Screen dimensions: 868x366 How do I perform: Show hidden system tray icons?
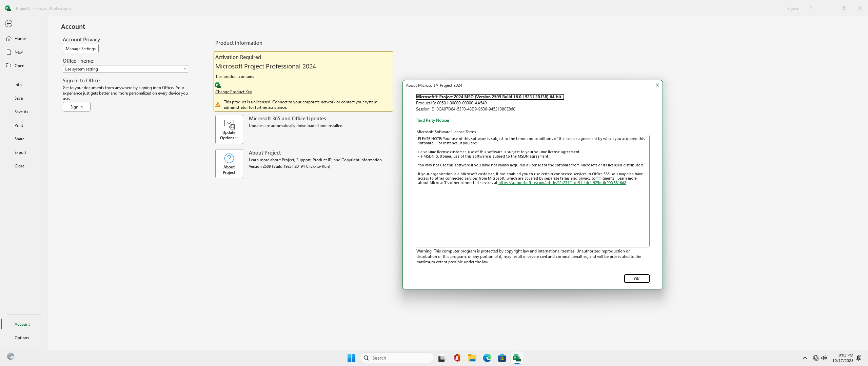805,358
